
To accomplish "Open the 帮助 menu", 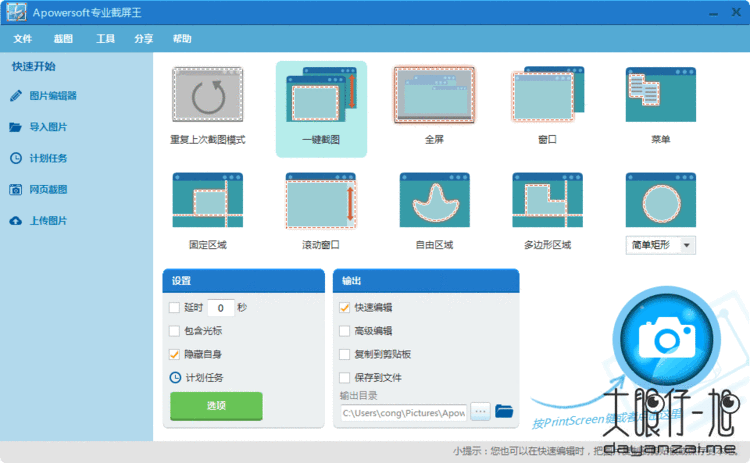I will point(182,39).
